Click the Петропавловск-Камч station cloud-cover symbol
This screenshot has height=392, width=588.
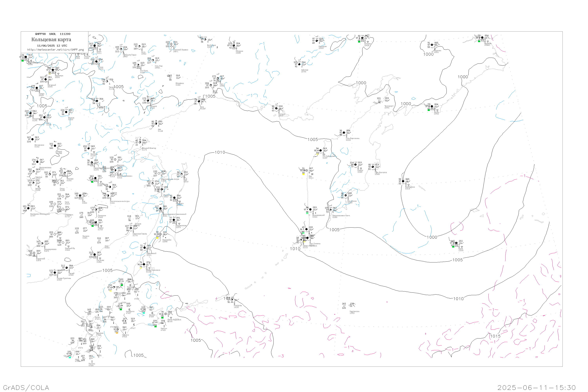coord(330,210)
